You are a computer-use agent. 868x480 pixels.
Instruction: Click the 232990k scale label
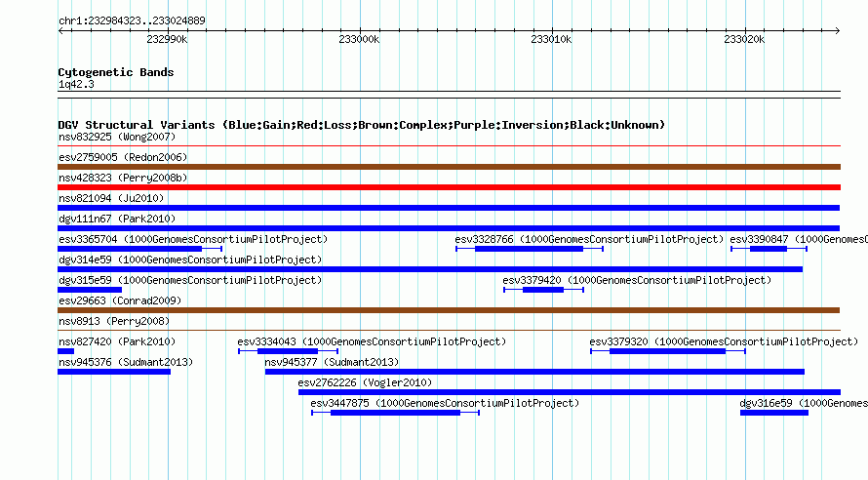point(167,39)
